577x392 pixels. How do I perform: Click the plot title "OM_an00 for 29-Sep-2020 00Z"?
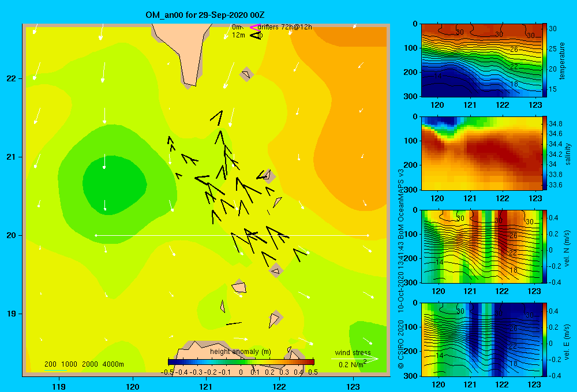click(205, 15)
